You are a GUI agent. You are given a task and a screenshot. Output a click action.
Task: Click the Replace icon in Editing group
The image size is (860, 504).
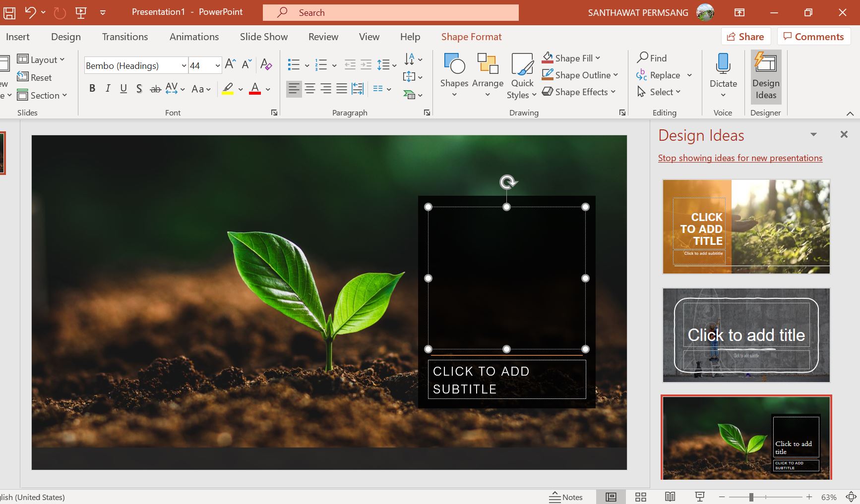(641, 75)
